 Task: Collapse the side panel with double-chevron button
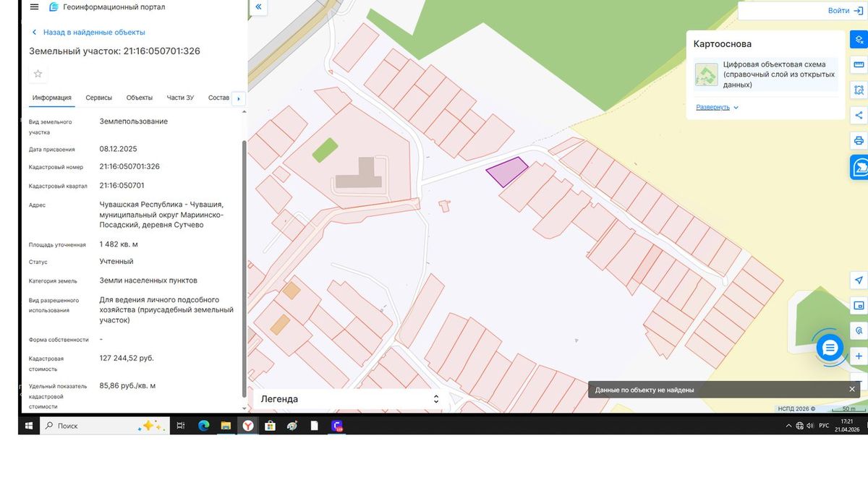click(x=258, y=7)
